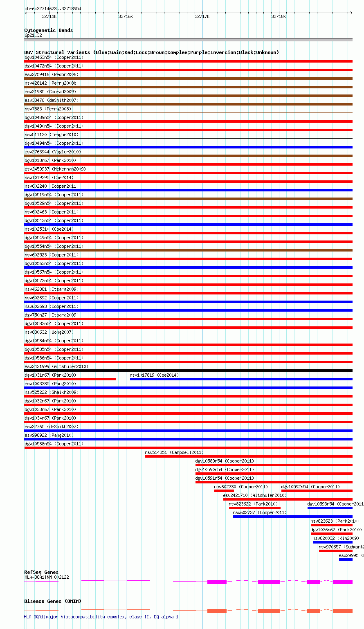This screenshot has width=364, height=629.
Task: Click the nsv514351 (Campbell2011) label
Action: pyautogui.click(x=175, y=452)
